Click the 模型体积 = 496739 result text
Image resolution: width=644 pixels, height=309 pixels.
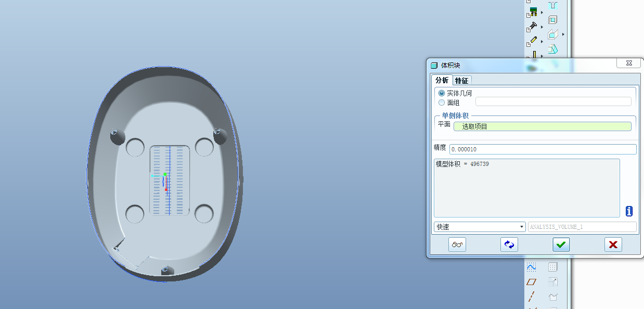(x=462, y=164)
